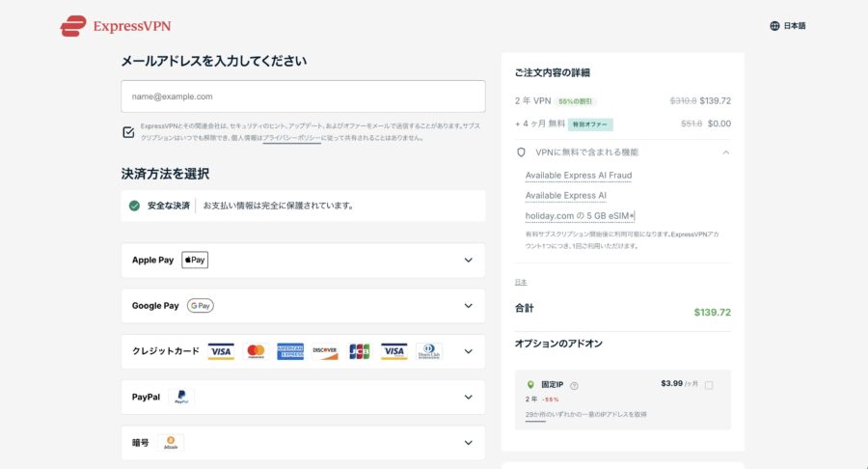868x469 pixels.
Task: Click the Diners Club logo
Action: [x=429, y=351]
